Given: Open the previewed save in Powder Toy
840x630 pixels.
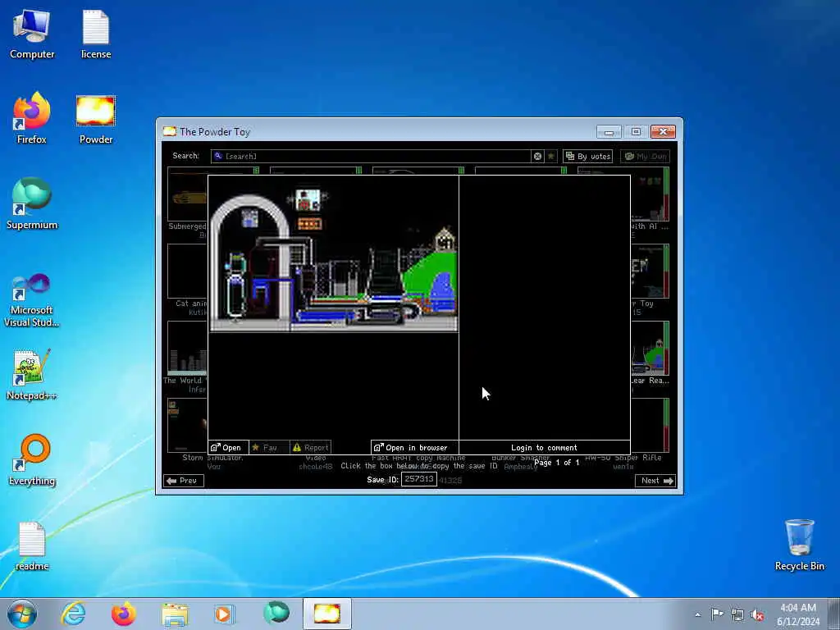Looking at the screenshot, I should (228, 447).
